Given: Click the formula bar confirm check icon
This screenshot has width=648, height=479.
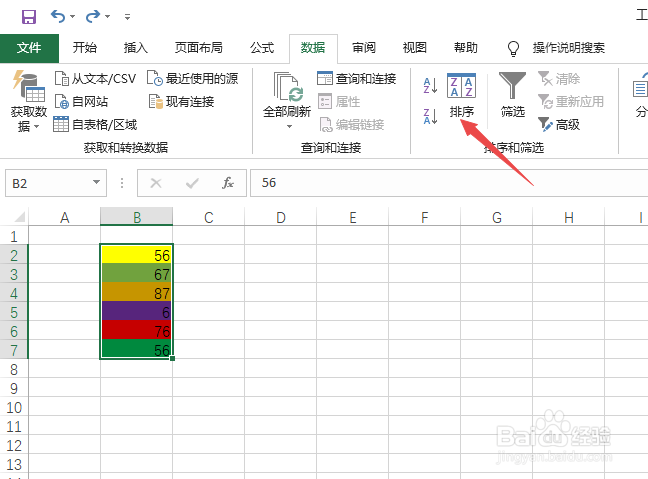Looking at the screenshot, I should (192, 183).
